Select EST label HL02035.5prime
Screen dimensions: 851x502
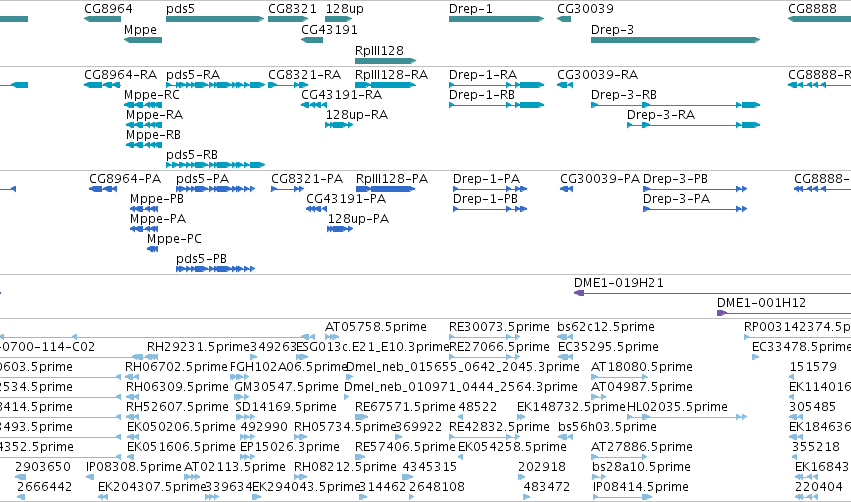pos(677,408)
